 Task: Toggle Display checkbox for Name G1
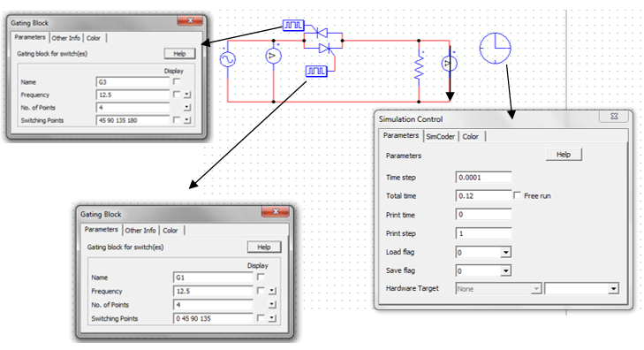pyautogui.click(x=261, y=277)
